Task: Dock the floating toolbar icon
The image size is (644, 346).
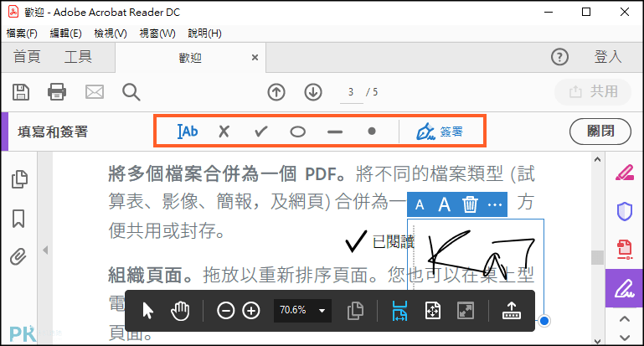Action: coord(512,311)
